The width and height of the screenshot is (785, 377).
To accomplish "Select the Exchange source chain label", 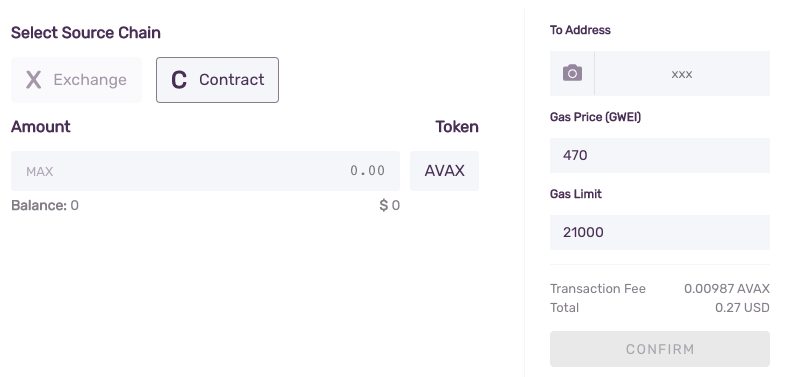I will pyautogui.click(x=90, y=80).
